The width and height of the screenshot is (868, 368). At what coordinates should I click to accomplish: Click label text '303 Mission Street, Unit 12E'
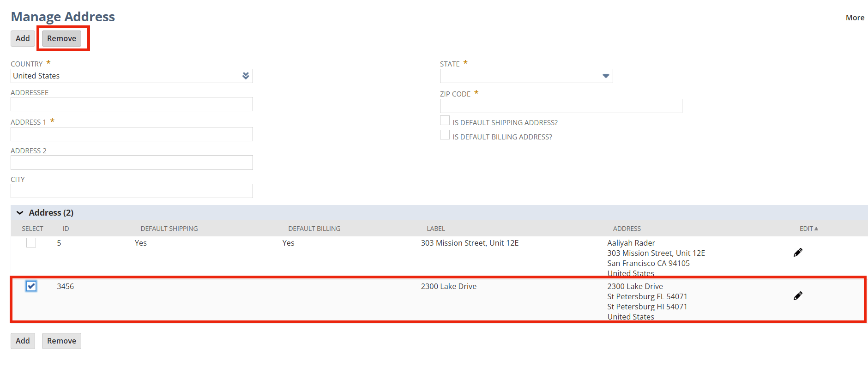point(470,243)
